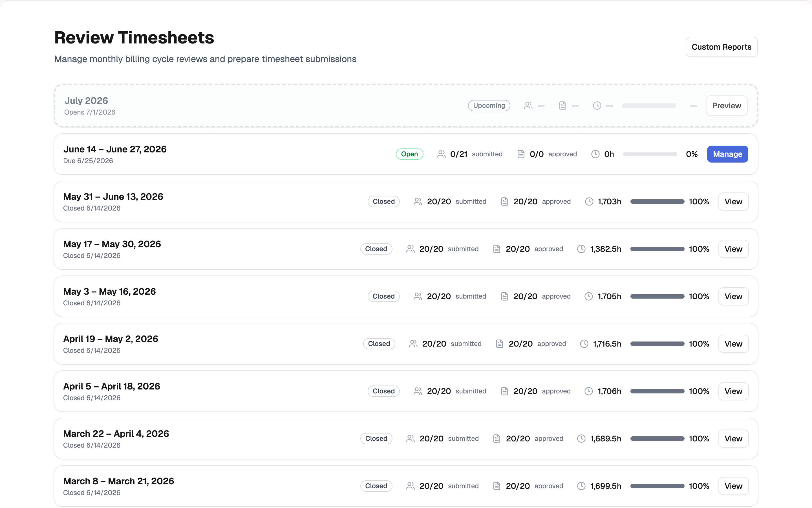View the April 5 – April 18 cycle

(x=733, y=391)
